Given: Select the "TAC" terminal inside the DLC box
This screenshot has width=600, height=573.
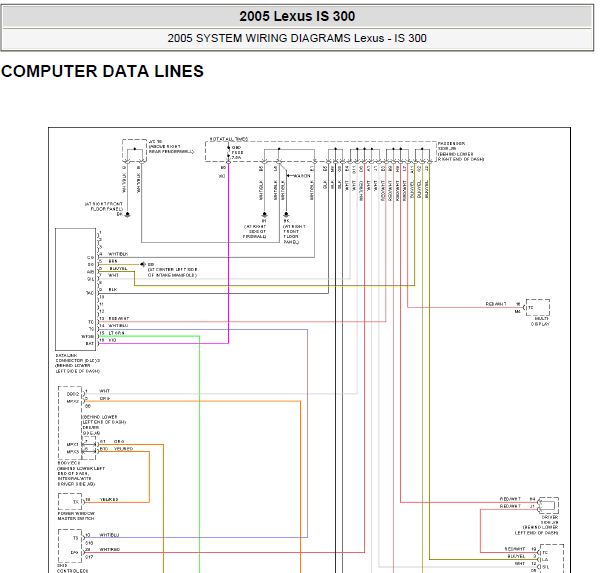Looking at the screenshot, I should [90, 293].
